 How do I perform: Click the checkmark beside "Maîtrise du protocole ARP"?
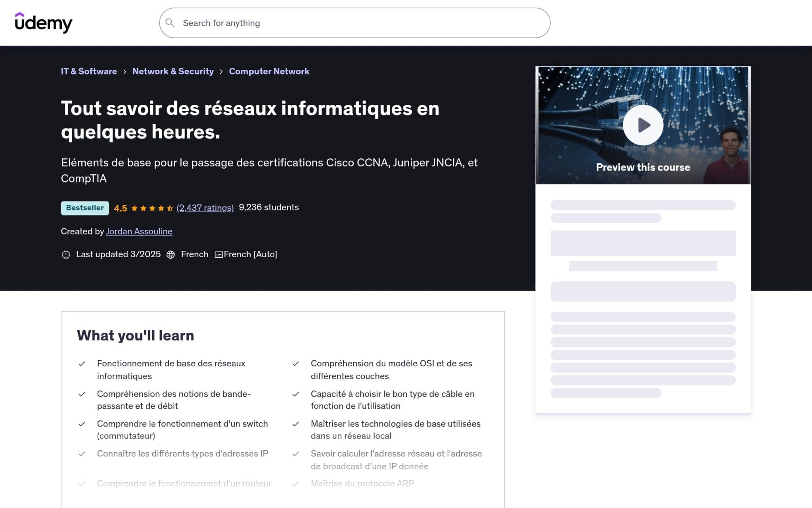[x=295, y=484]
